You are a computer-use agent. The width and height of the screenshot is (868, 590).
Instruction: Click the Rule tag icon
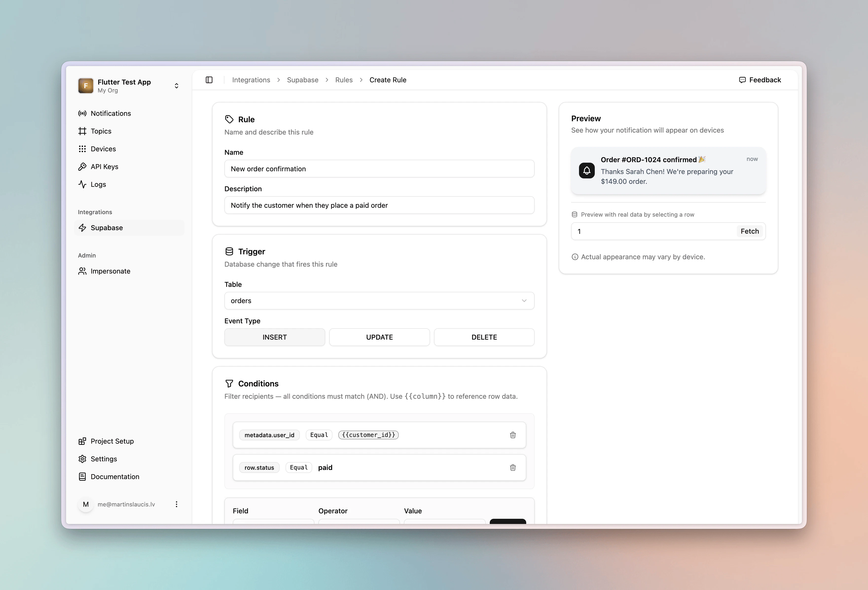click(x=229, y=120)
